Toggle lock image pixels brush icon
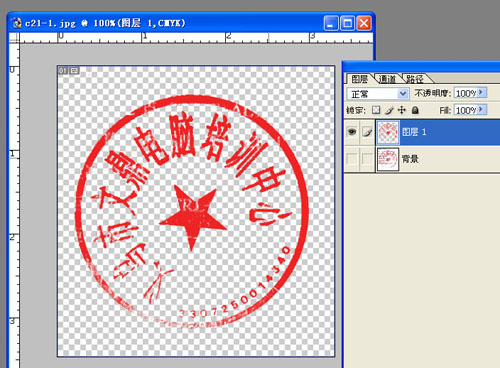The width and height of the screenshot is (500, 368). pos(389,110)
